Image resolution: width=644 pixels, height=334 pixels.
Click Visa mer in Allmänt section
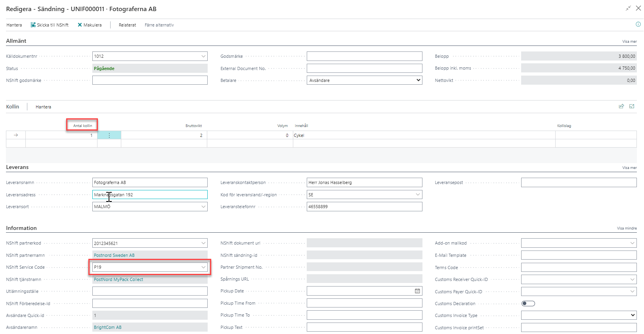(x=629, y=42)
